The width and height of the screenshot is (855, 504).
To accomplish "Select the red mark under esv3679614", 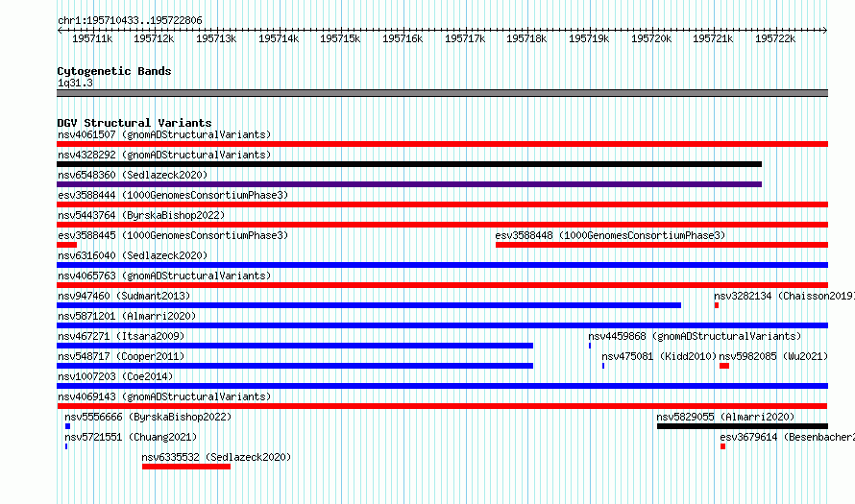I will pos(722,446).
